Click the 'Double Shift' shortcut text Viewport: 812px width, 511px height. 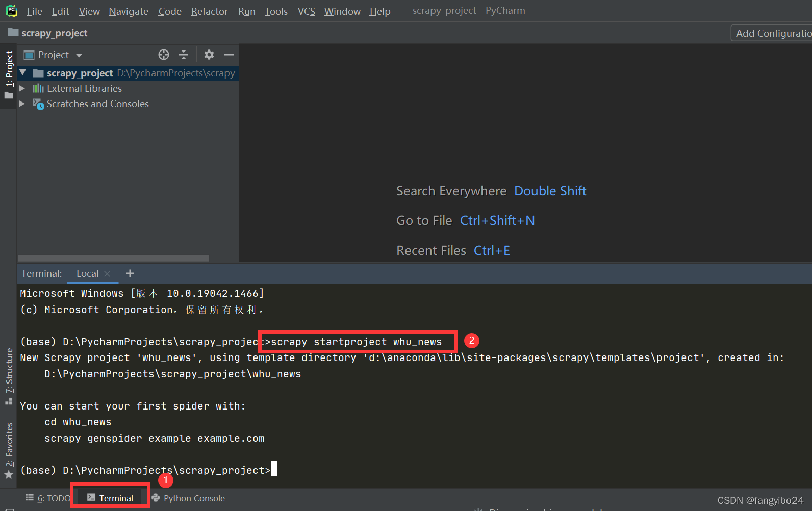click(x=550, y=191)
